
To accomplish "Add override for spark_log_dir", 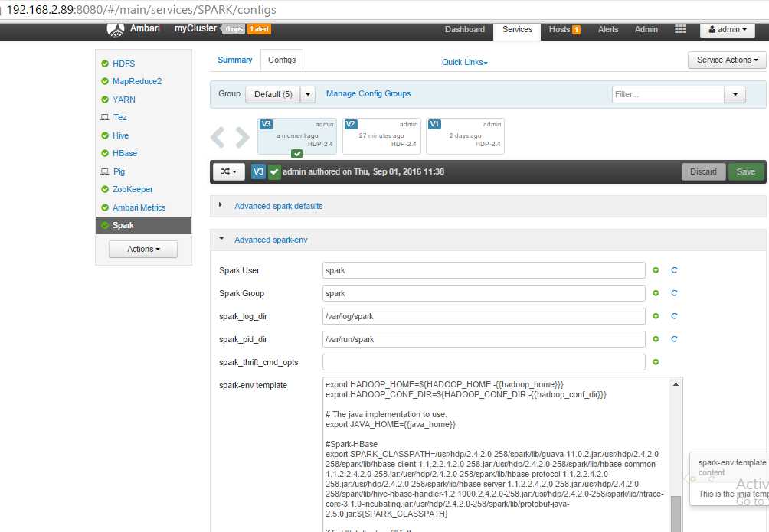I will pos(656,316).
